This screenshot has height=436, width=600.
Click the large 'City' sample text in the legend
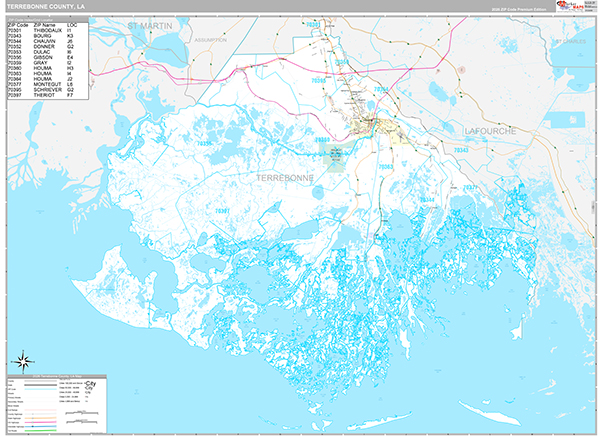[x=91, y=383]
